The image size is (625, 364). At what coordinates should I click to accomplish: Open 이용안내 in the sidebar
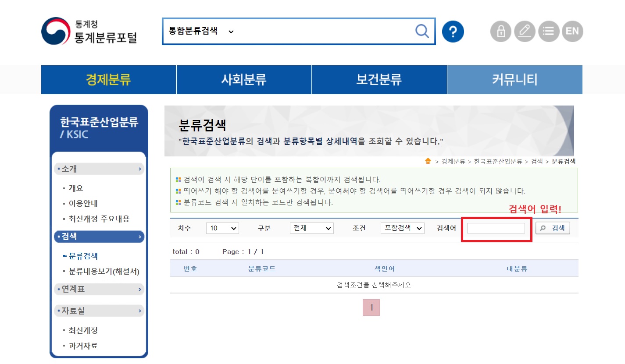point(83,204)
